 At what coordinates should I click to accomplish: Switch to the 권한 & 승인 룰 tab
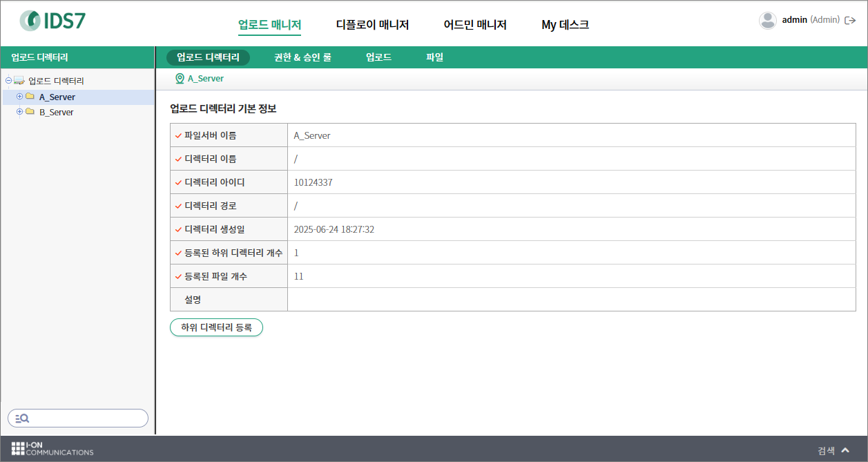pyautogui.click(x=302, y=57)
